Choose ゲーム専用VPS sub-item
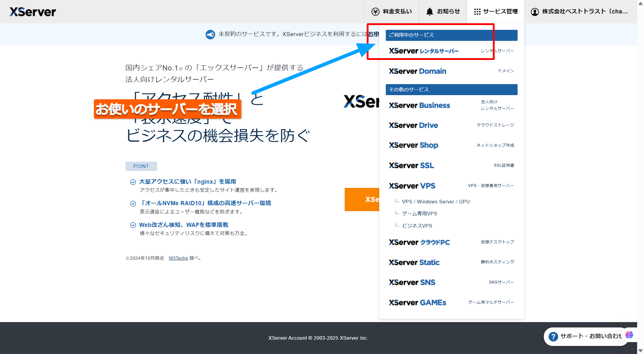This screenshot has width=644, height=354. click(419, 214)
